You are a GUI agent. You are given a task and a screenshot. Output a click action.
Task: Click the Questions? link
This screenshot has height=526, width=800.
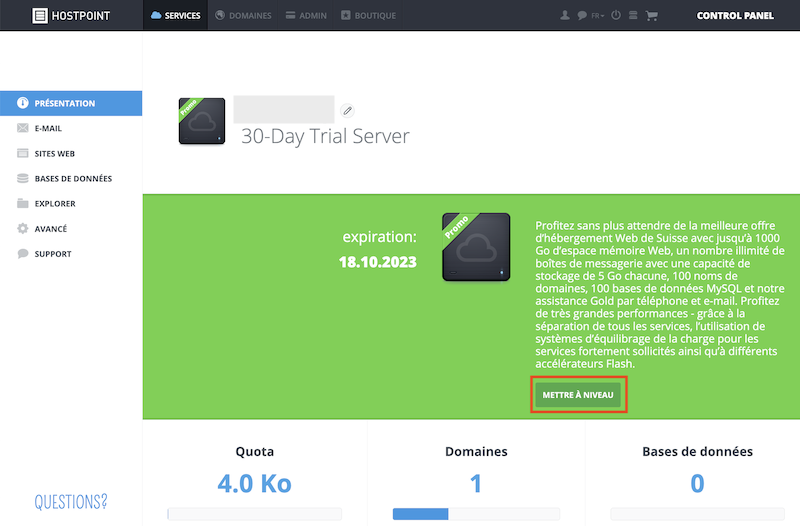tap(71, 502)
